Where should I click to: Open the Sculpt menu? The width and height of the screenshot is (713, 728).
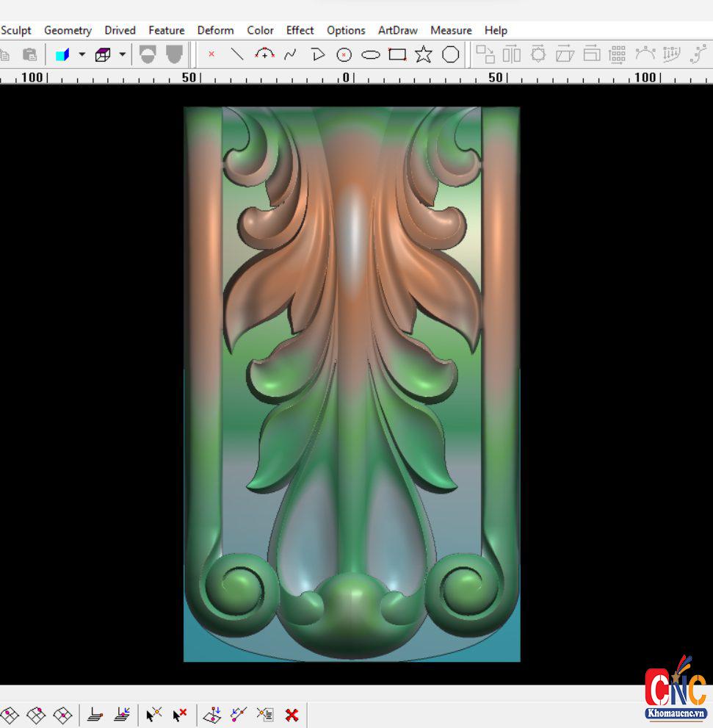coord(16,30)
